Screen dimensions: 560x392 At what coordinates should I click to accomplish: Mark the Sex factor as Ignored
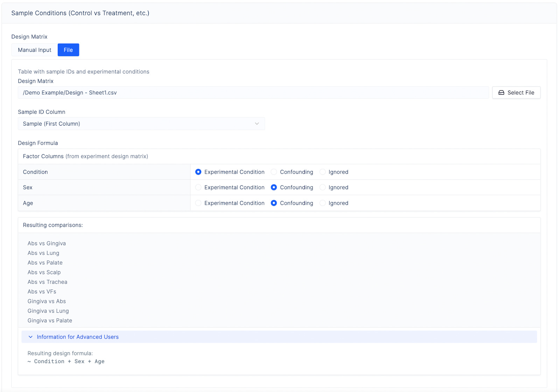tap(322, 187)
